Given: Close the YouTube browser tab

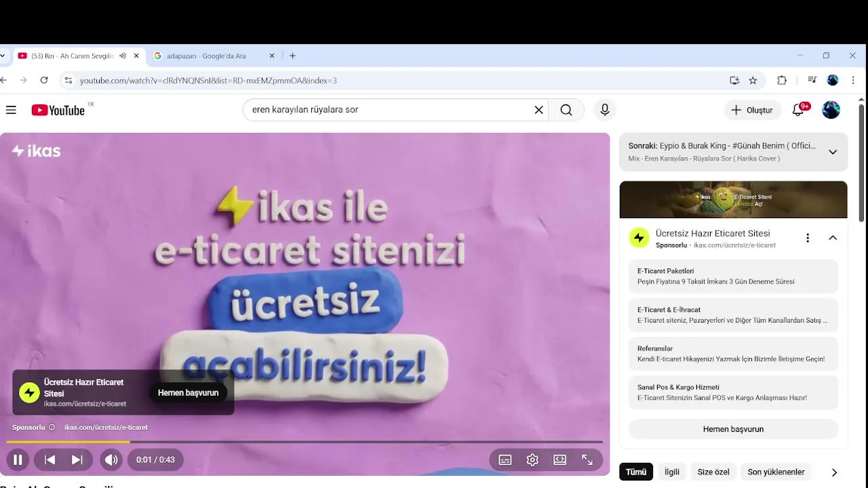Looking at the screenshot, I should coord(136,56).
